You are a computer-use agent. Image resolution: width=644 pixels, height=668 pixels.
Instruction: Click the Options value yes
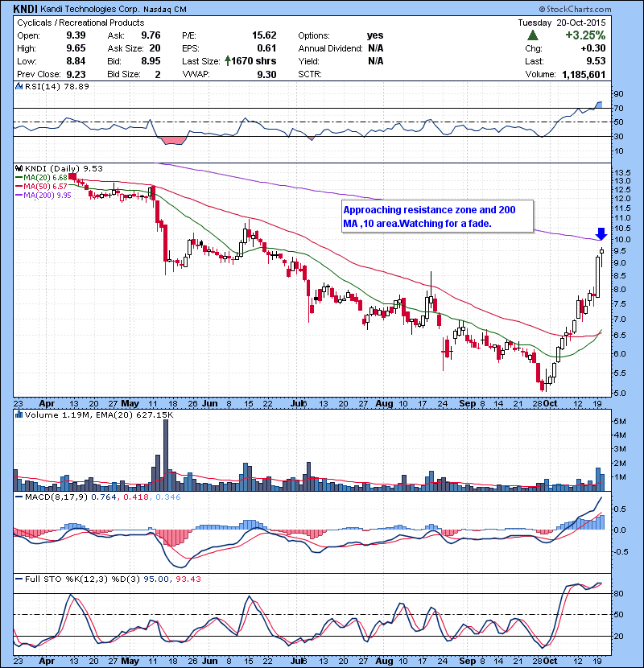point(375,35)
